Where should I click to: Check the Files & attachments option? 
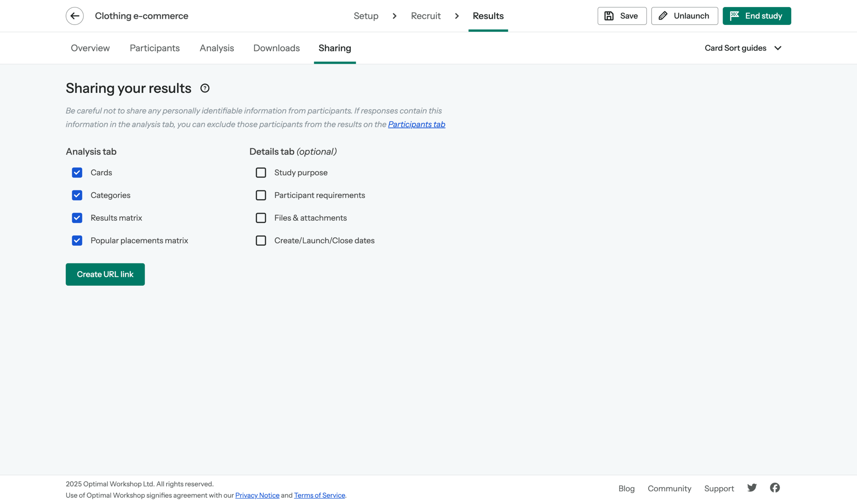pos(261,218)
